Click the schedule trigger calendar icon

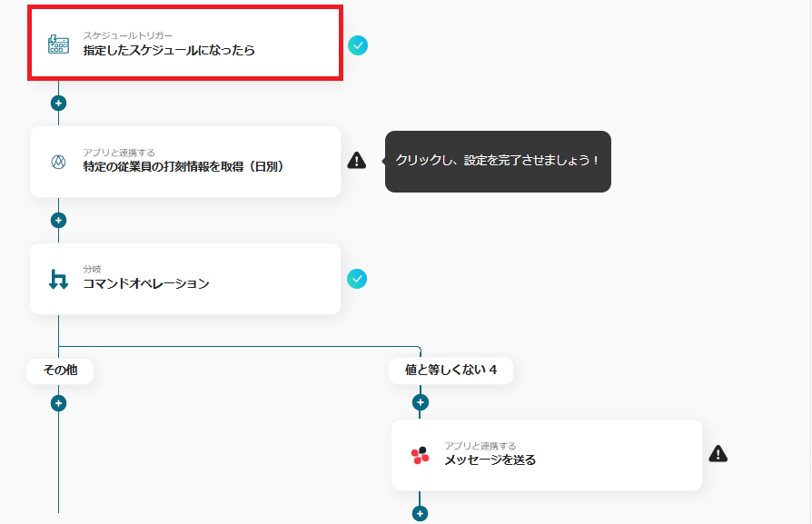pos(58,44)
